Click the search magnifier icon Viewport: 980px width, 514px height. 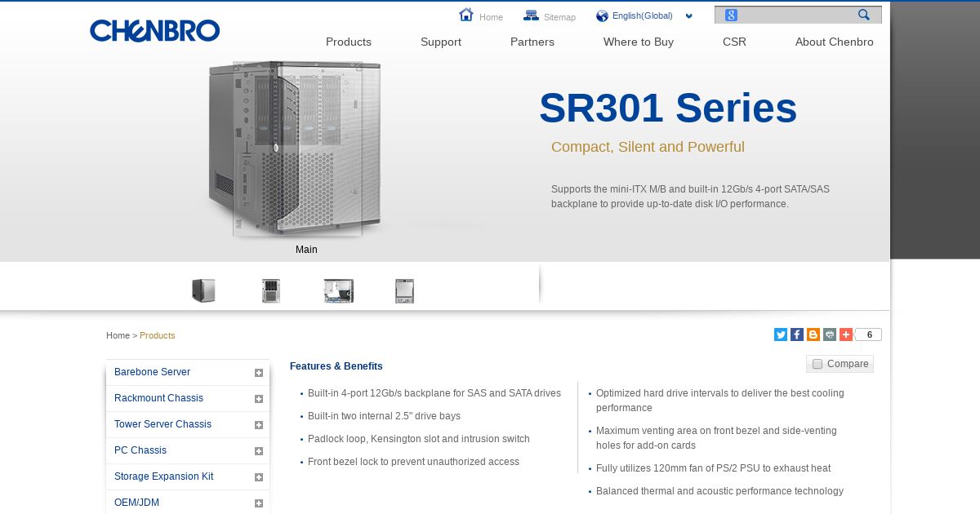coord(864,15)
